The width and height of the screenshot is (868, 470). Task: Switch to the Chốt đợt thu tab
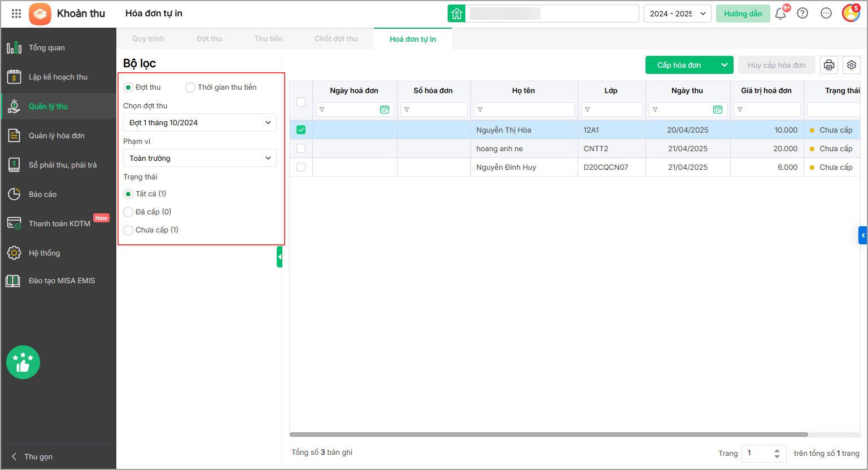coord(336,39)
